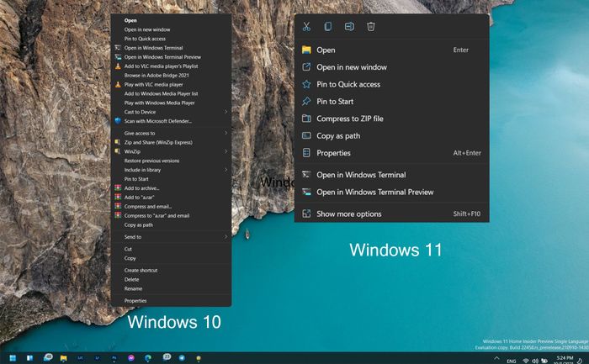Open Photoshop from the taskbar

click(114, 358)
